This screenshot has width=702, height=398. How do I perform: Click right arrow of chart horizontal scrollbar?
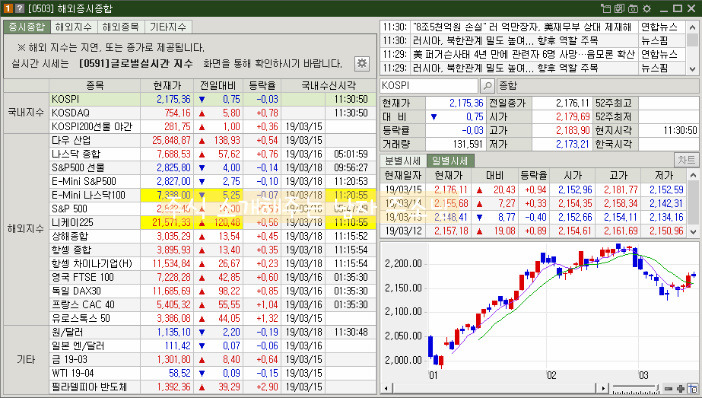pyautogui.click(x=604, y=389)
